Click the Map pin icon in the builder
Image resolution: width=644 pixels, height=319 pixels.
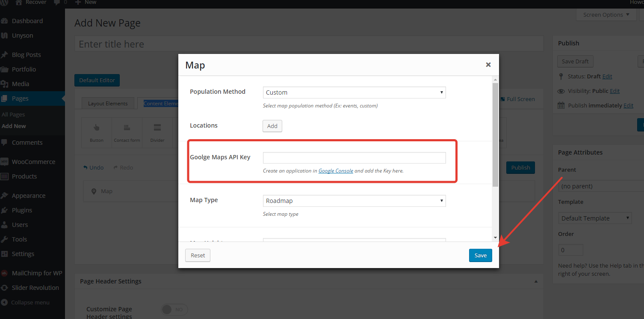(94, 191)
